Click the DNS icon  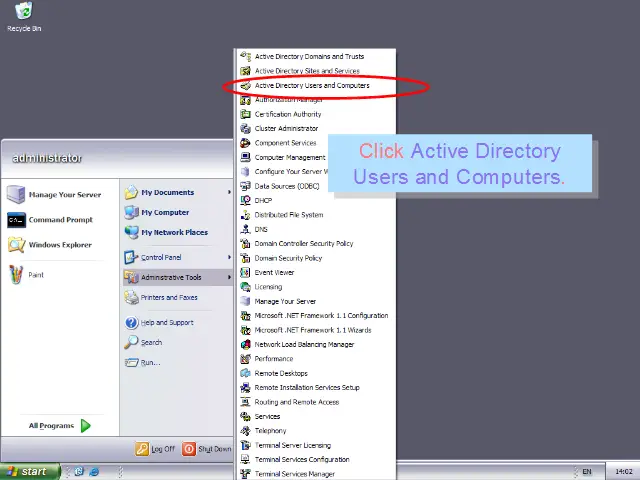245,229
